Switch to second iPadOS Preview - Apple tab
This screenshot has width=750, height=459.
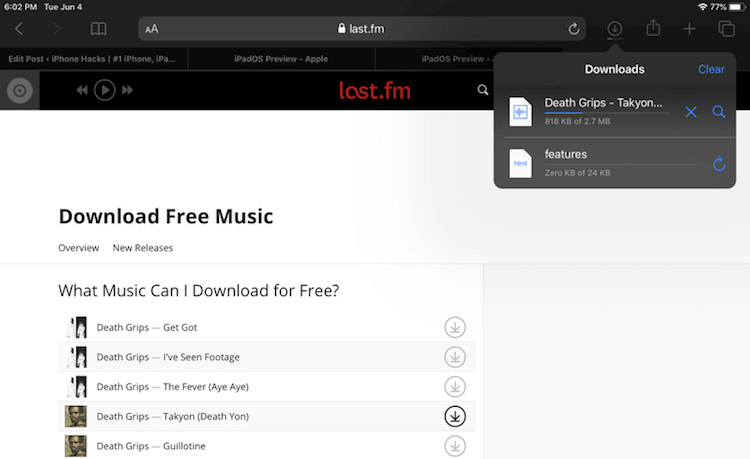point(281,59)
